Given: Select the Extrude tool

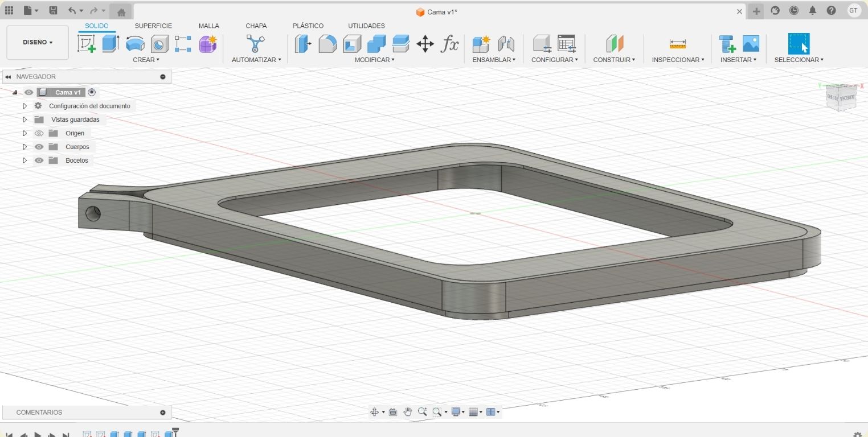Looking at the screenshot, I should tap(110, 44).
